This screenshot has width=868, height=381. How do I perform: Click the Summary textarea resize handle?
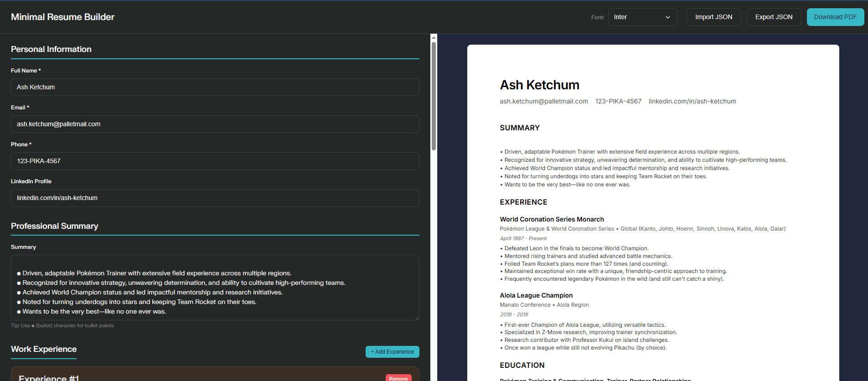tap(416, 317)
